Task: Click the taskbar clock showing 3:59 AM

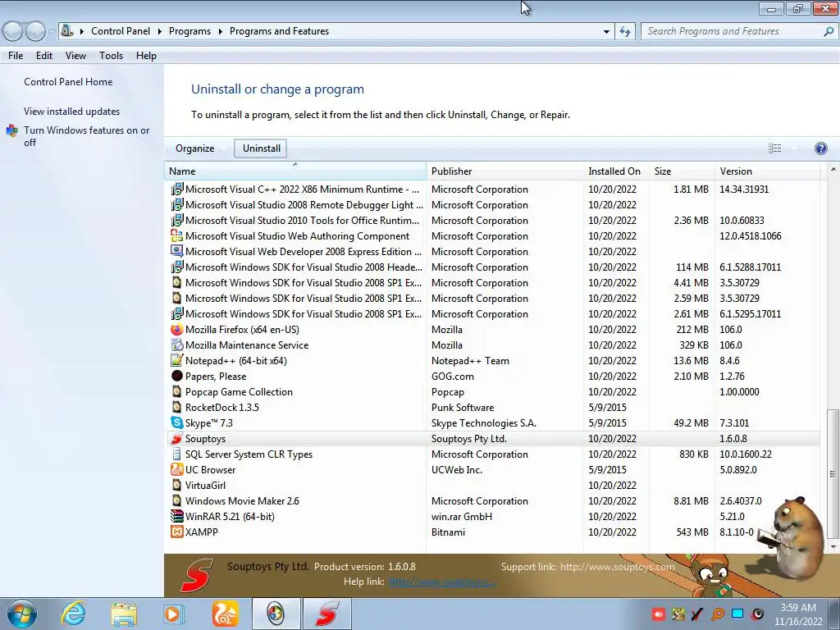Action: tap(798, 614)
